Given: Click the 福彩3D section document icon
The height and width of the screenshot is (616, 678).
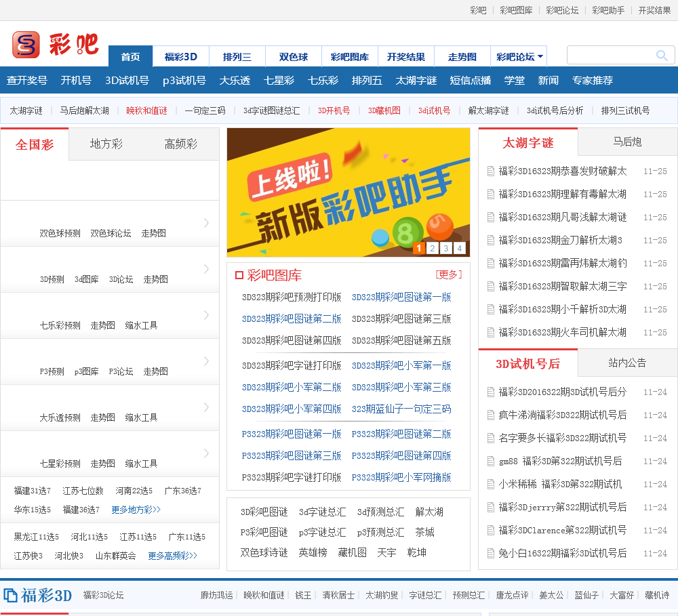Looking at the screenshot, I should pos(10,596).
